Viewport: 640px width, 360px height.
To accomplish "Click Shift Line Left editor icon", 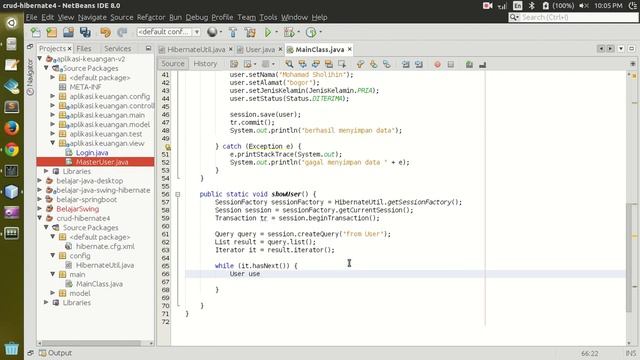I will pos(406,64).
